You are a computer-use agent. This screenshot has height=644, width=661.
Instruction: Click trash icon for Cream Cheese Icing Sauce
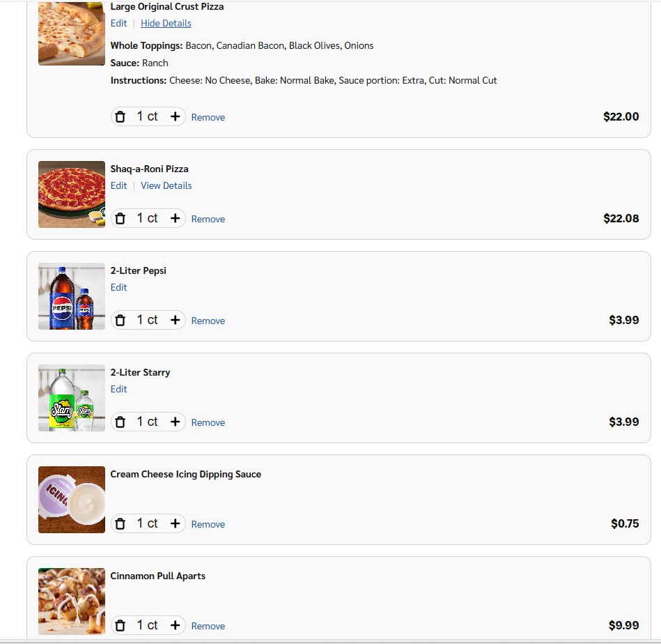tap(120, 524)
